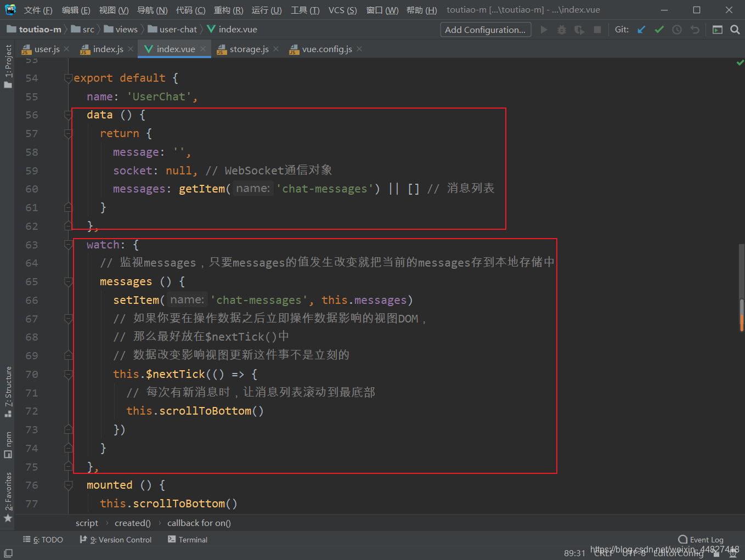745x560 pixels.
Task: Run with coverage icon in toolbar
Action: 579,30
